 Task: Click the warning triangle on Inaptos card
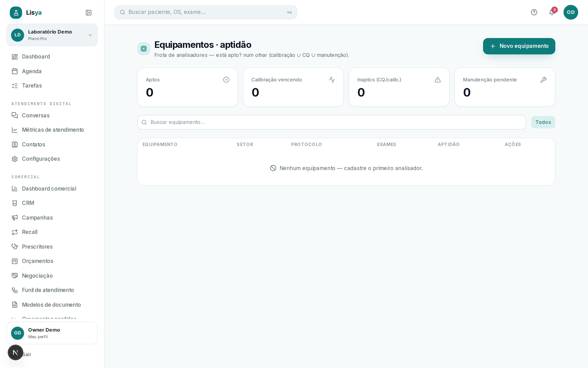(x=438, y=80)
